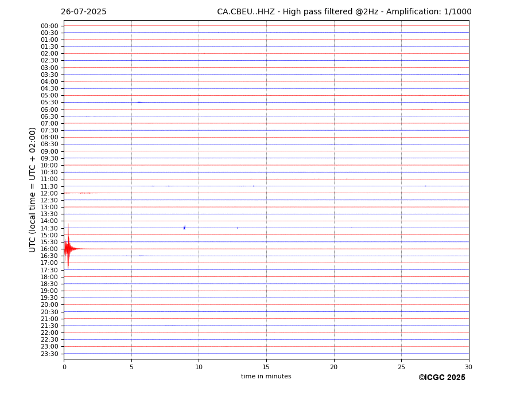Click the 02:30 time row label
This screenshot has height=399, width=532.
[49, 61]
